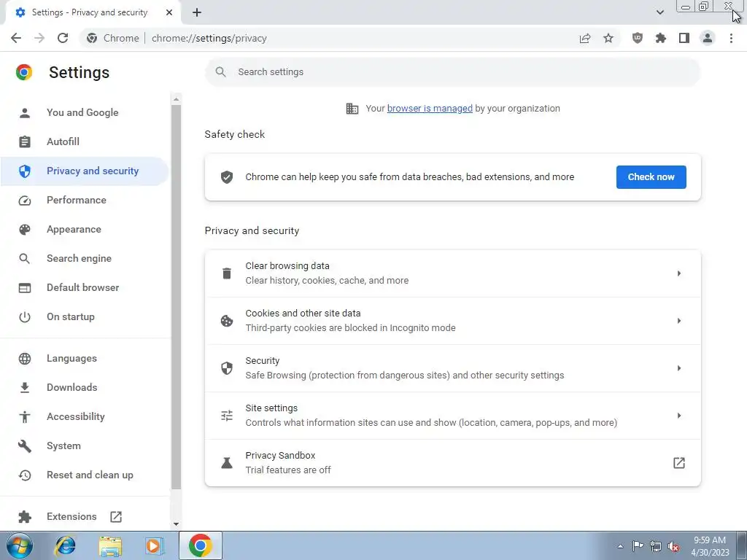Click the share page icon in address bar

pyautogui.click(x=584, y=38)
